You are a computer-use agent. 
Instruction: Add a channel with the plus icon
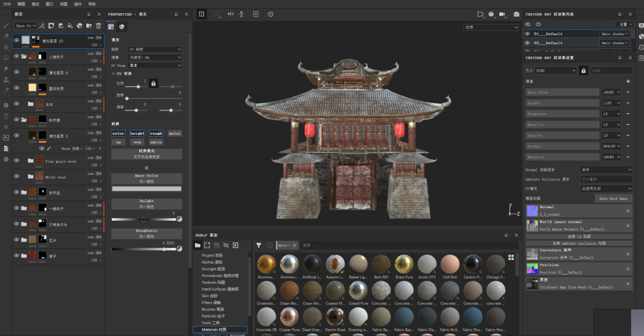(x=628, y=81)
